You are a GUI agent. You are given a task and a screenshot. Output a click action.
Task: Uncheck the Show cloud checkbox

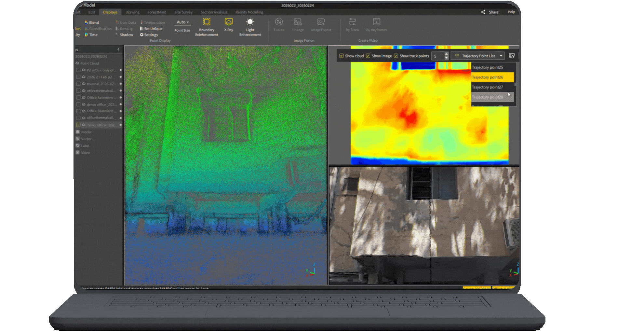point(342,56)
